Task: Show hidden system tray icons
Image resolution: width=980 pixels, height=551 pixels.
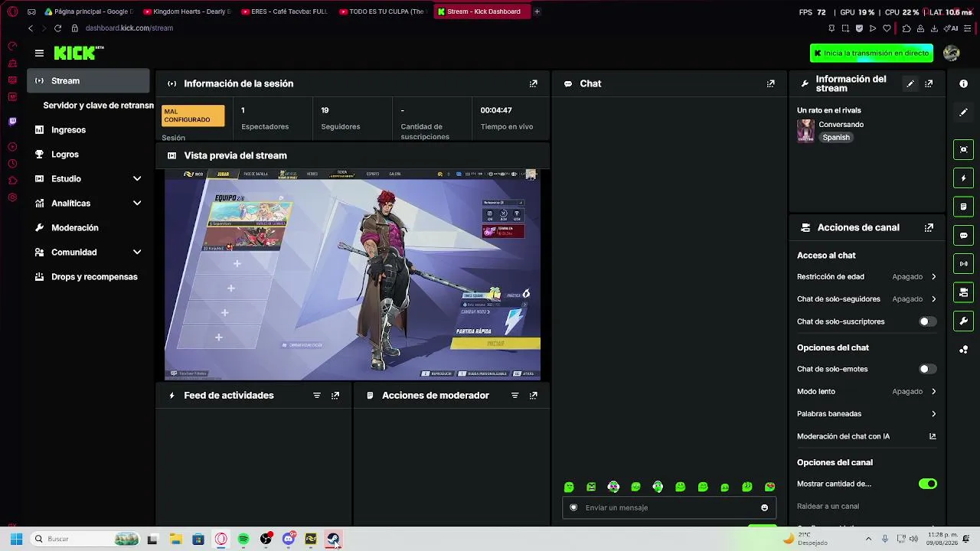Action: pos(868,540)
